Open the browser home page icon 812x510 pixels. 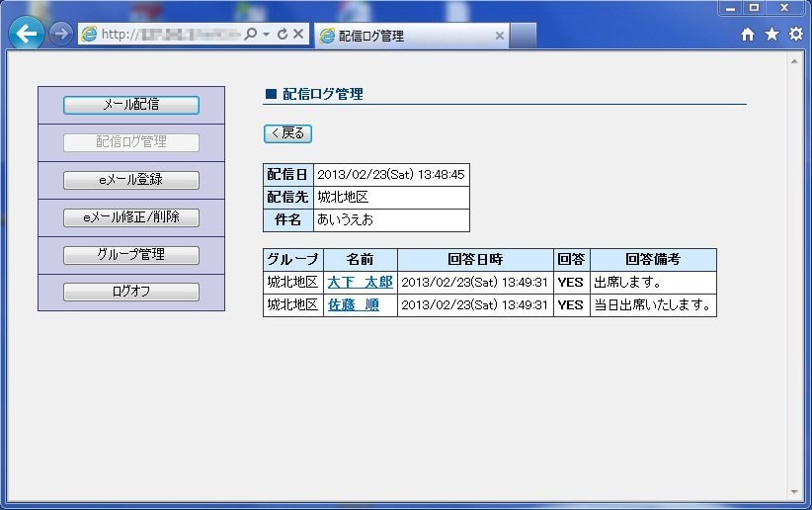coord(748,35)
